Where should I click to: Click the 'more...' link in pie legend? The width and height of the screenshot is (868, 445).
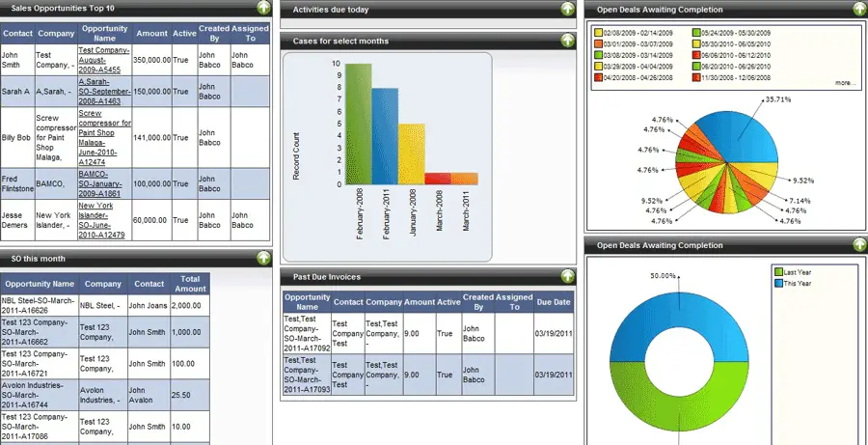[845, 83]
